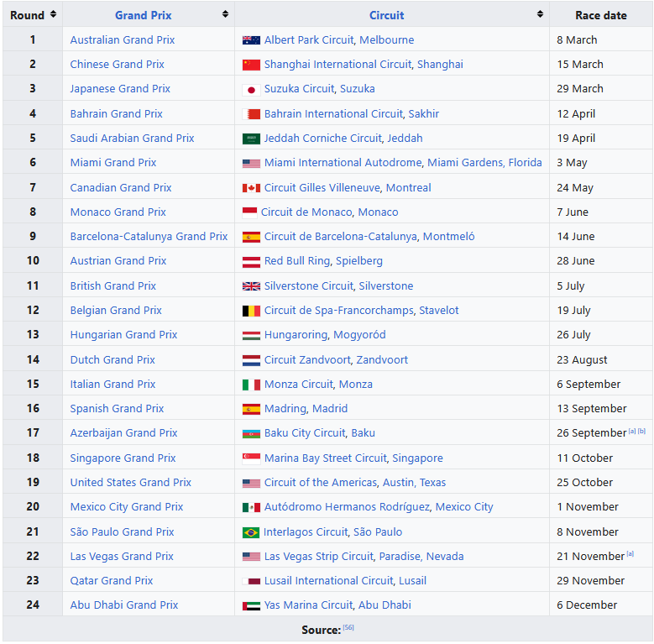Click the UAE flag icon
Screen dimensions: 654x644
click(251, 605)
